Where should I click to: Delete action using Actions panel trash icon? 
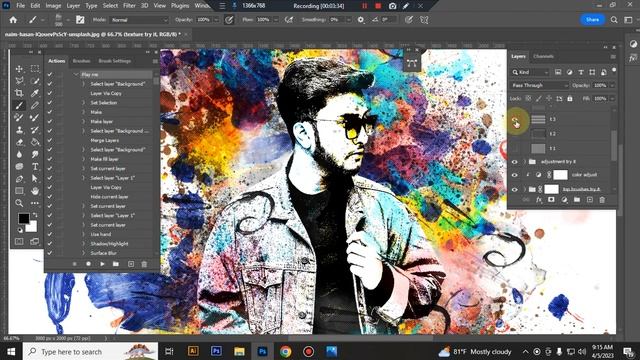(144, 264)
